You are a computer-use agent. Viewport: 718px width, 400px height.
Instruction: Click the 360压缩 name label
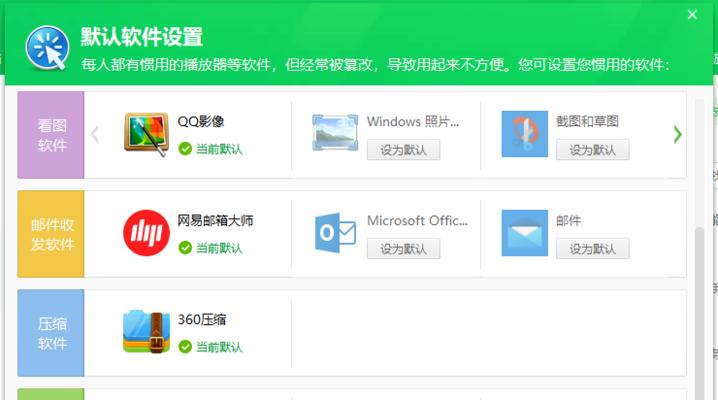point(202,319)
